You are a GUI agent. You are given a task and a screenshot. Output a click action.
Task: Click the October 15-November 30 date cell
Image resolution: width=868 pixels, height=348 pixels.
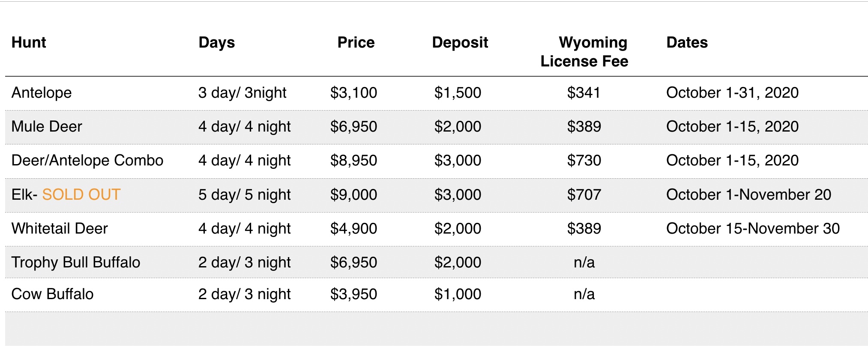point(753,228)
